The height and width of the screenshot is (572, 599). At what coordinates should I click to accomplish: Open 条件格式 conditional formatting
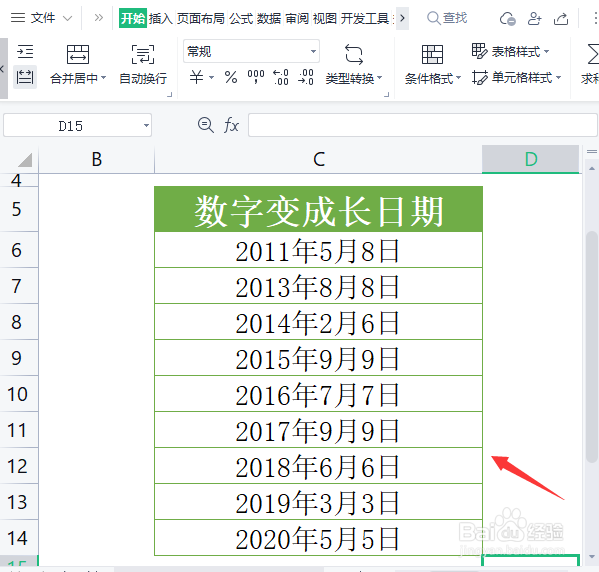click(432, 64)
